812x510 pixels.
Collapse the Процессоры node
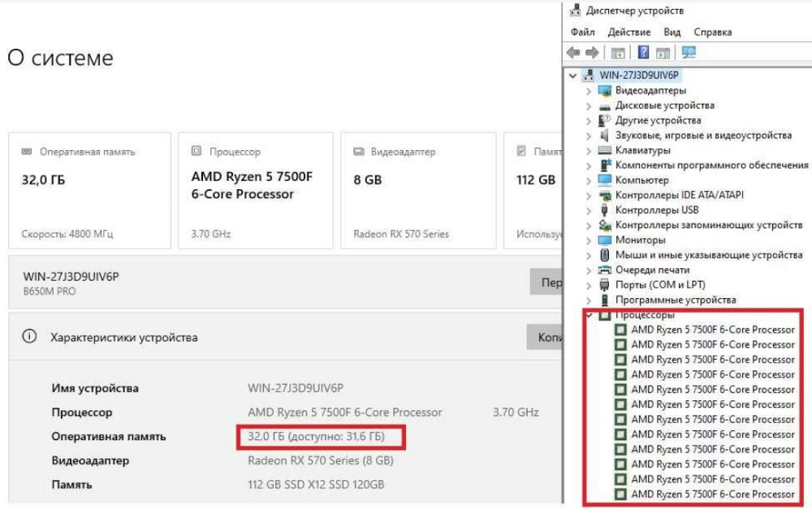click(x=589, y=315)
